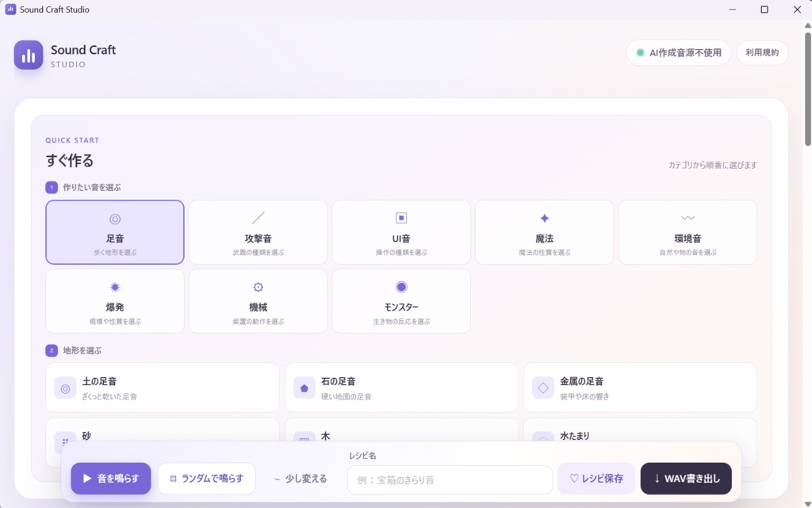Export using WAV書き出し button
812x508 pixels.
pos(686,479)
